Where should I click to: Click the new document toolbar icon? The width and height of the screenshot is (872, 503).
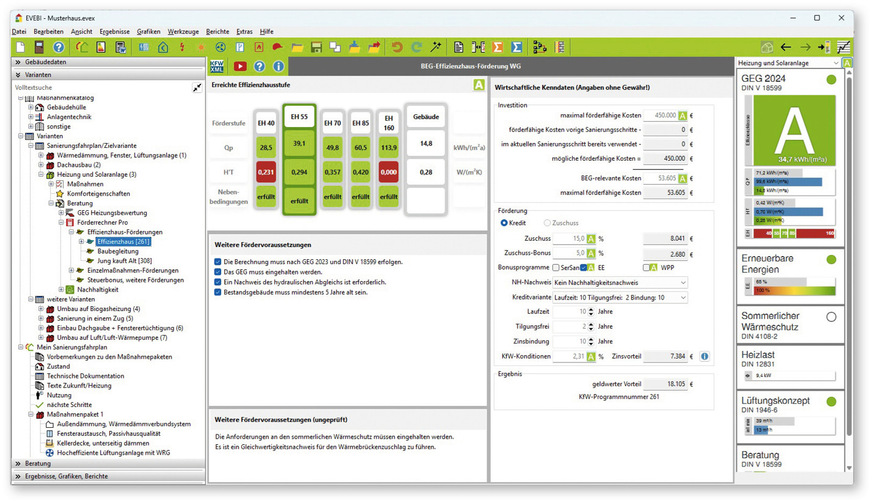(20, 47)
